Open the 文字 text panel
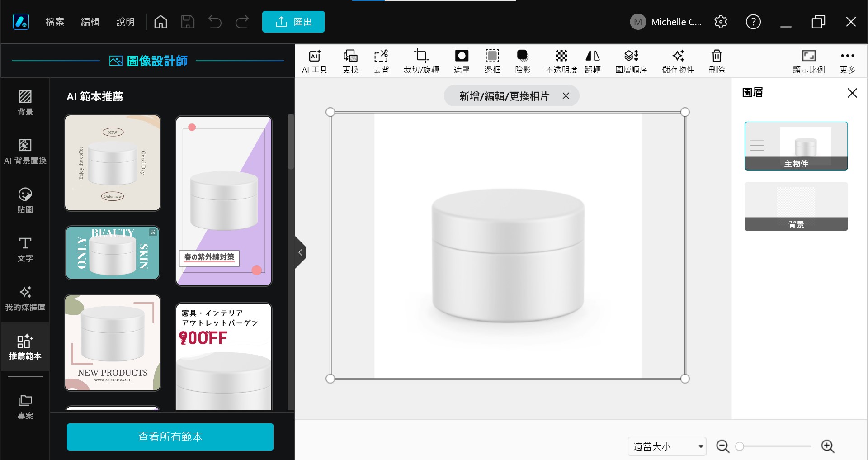 (x=25, y=249)
